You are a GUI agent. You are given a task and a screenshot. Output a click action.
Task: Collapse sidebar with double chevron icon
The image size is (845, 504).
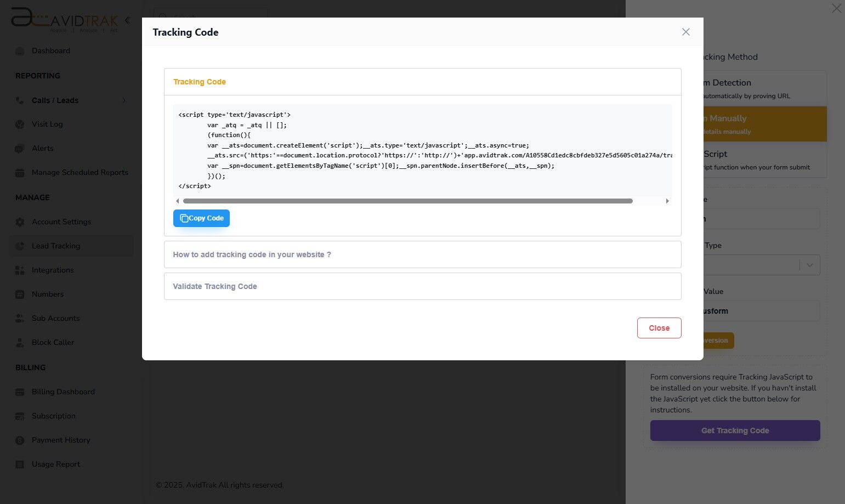click(127, 20)
